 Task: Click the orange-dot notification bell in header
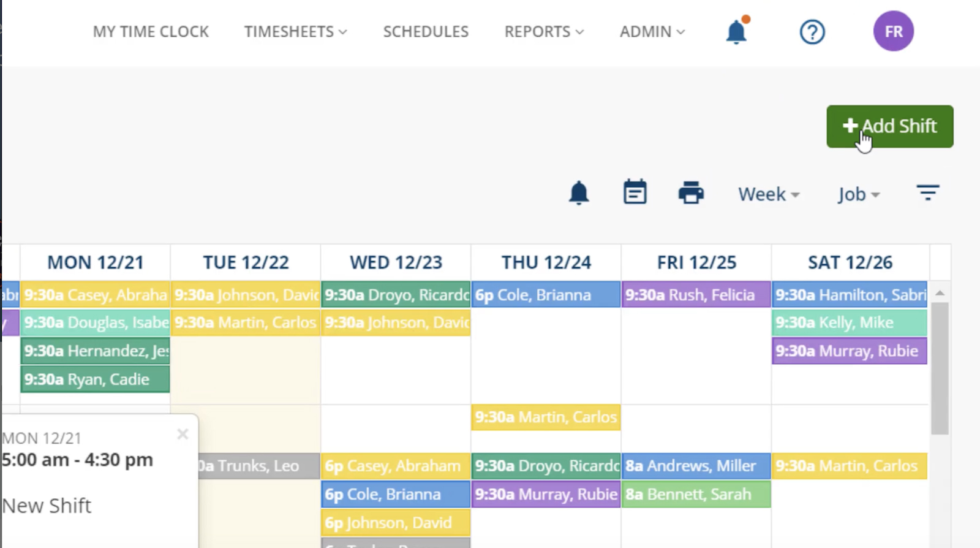click(x=736, y=31)
